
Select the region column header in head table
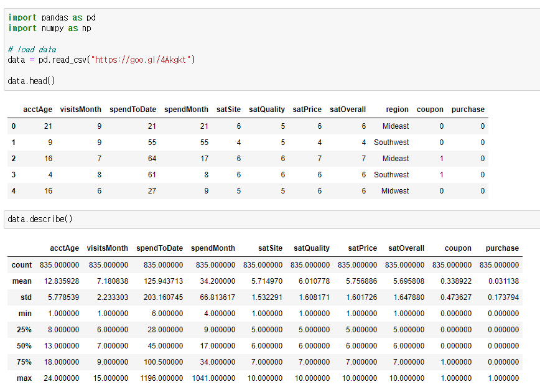pos(397,110)
